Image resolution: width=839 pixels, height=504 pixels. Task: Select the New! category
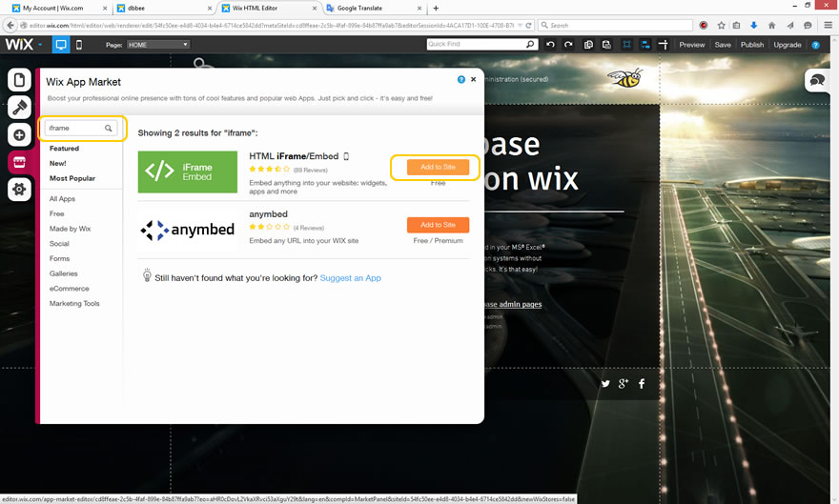[x=58, y=164]
